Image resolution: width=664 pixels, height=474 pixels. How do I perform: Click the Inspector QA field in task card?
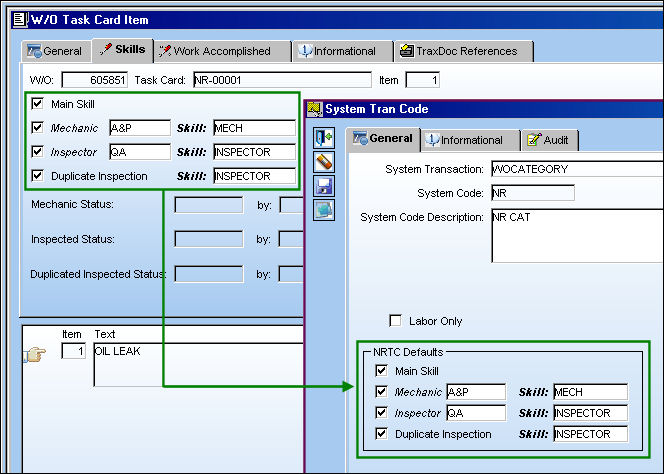tap(140, 152)
